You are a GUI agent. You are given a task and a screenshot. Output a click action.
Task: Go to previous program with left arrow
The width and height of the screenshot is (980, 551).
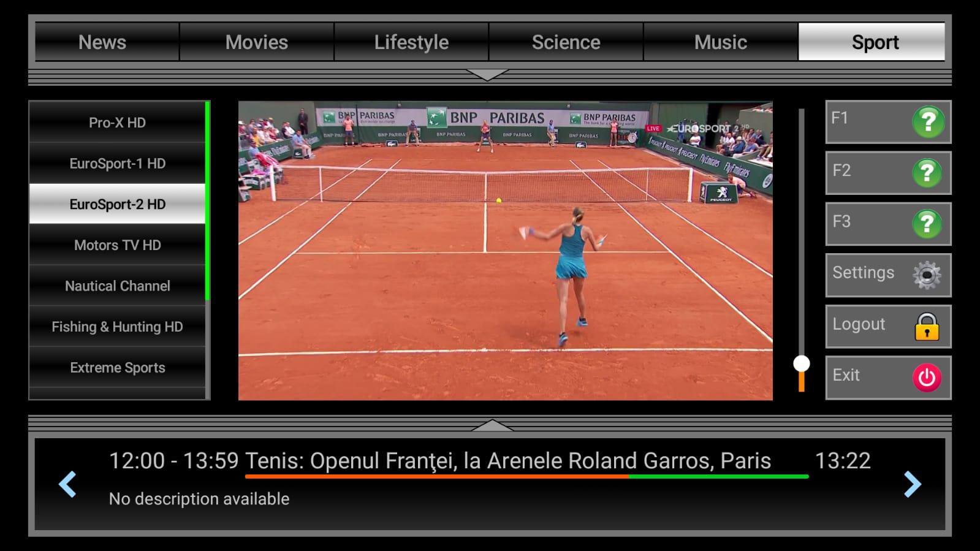pyautogui.click(x=67, y=484)
